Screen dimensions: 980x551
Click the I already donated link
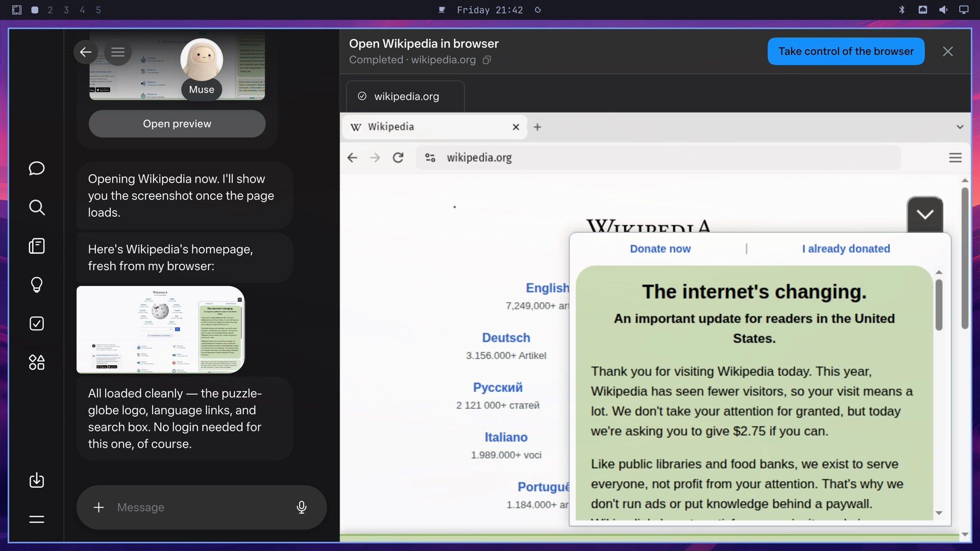click(x=846, y=248)
